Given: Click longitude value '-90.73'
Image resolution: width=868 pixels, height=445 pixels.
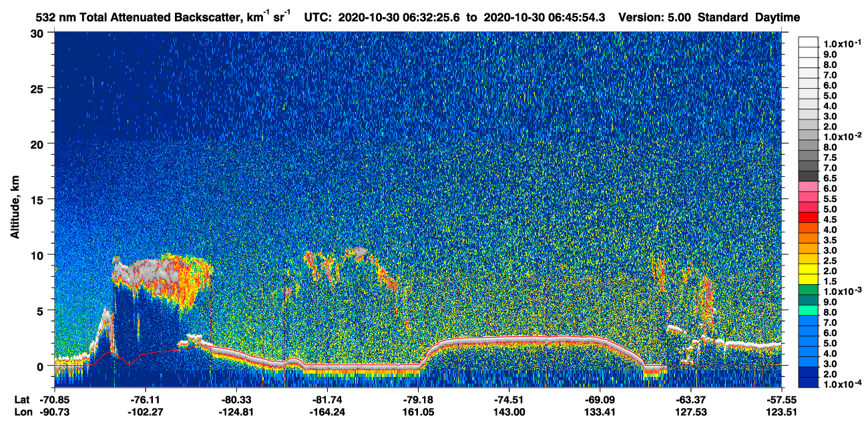Looking at the screenshot, I should click(54, 412).
